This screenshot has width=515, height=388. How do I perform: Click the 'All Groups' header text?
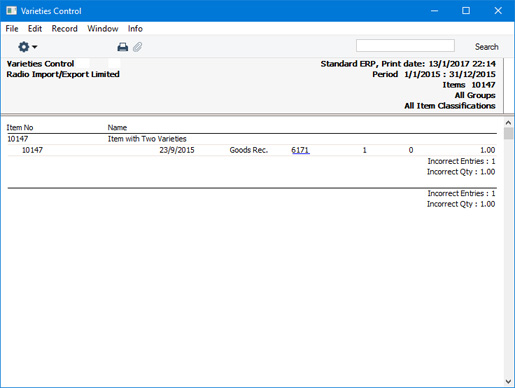475,95
